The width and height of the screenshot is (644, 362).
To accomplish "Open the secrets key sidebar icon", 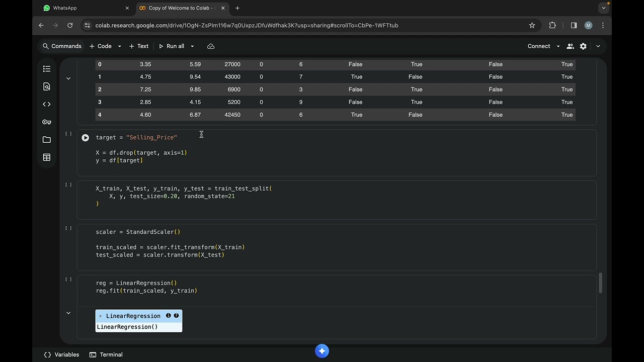I will pos(47,122).
